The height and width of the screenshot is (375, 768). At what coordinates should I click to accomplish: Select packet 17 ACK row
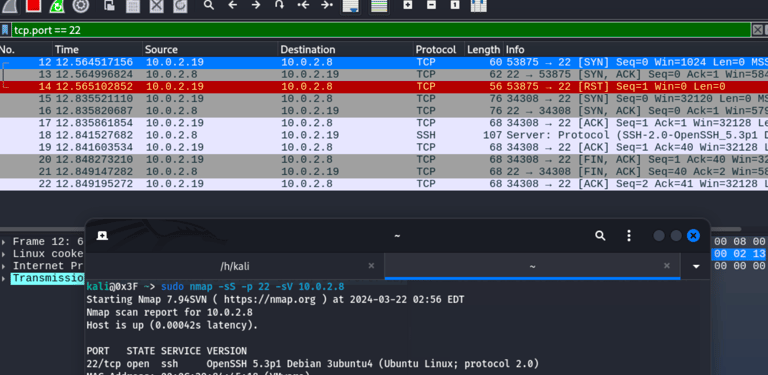(x=384, y=123)
